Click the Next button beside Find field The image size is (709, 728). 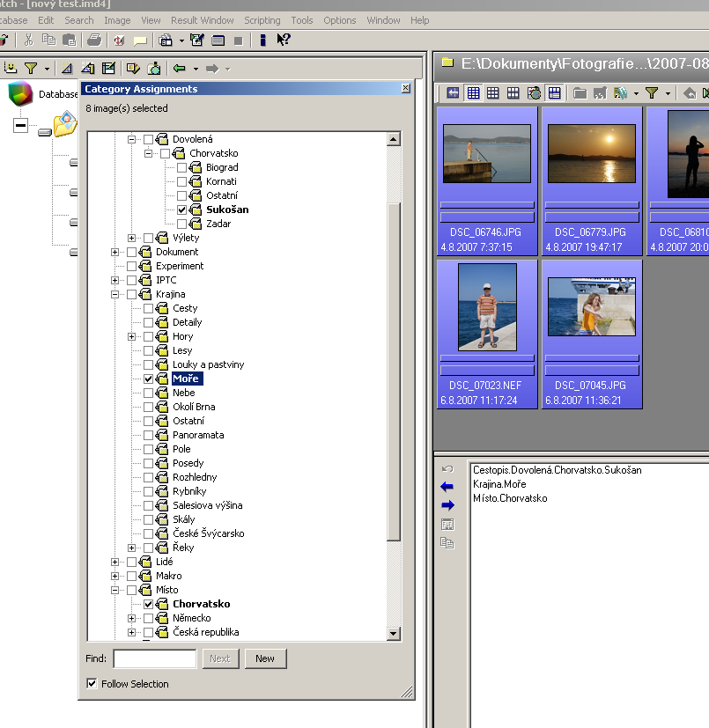click(x=220, y=658)
